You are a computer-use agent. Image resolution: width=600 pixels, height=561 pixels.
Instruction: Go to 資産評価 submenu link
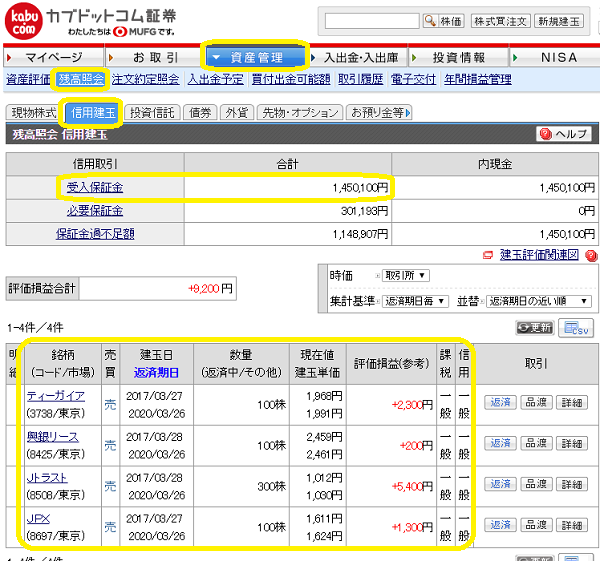pos(28,79)
